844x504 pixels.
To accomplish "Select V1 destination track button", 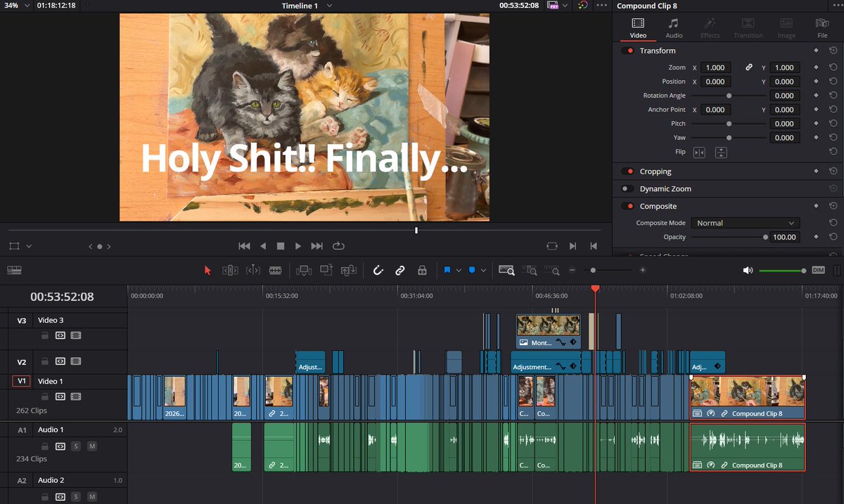I will point(21,381).
